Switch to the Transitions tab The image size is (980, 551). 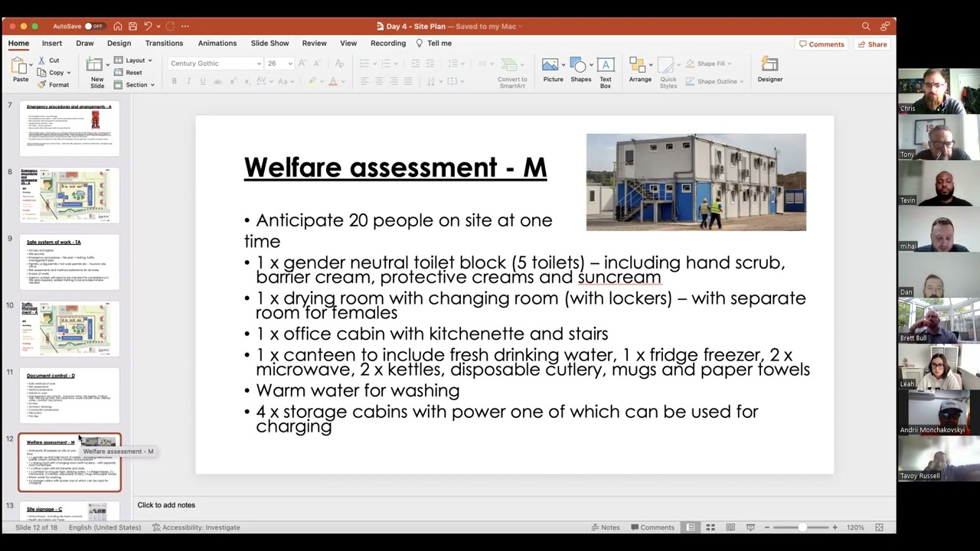click(x=164, y=44)
